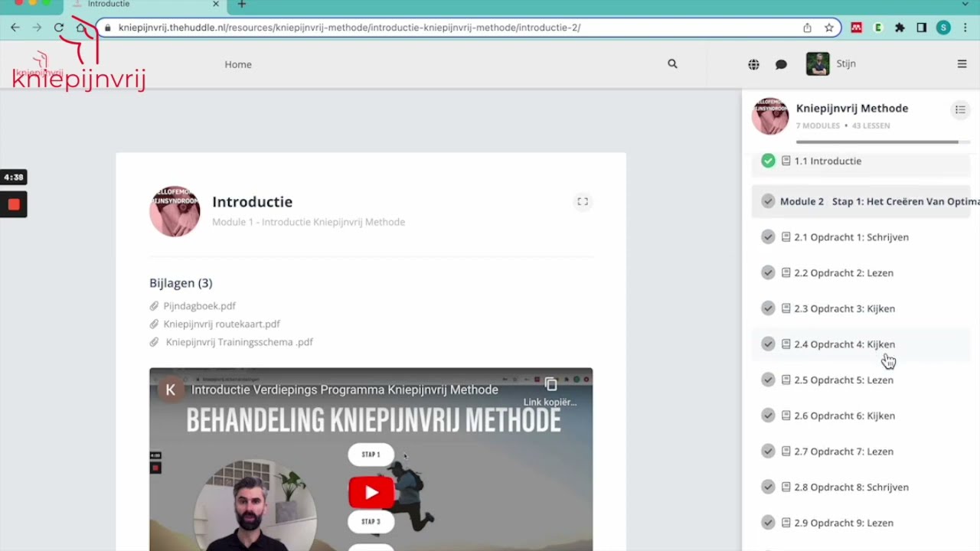Toggle check for 2.7 Opdracht 7: Lezen
The width and height of the screenshot is (980, 551).
point(768,452)
